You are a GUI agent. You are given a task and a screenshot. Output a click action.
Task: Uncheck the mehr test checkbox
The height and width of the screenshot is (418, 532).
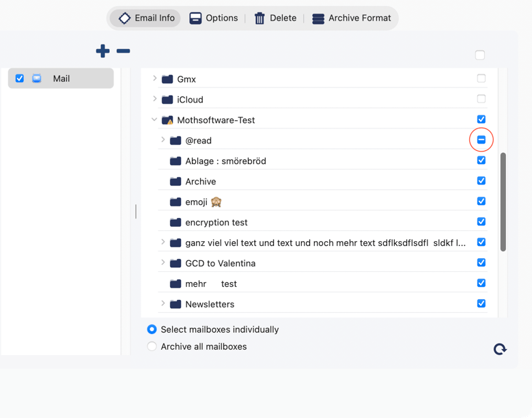click(x=481, y=283)
